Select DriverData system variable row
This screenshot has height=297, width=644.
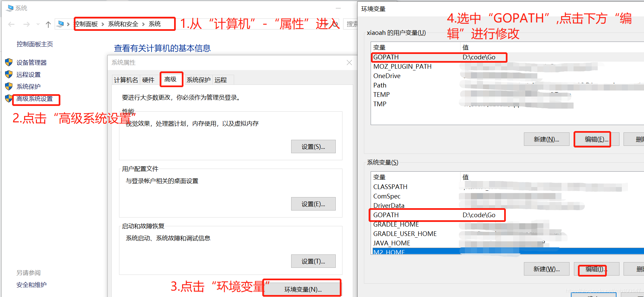pos(507,205)
